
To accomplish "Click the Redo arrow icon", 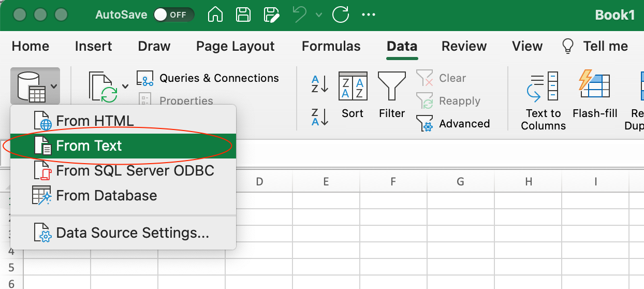I will tap(341, 15).
